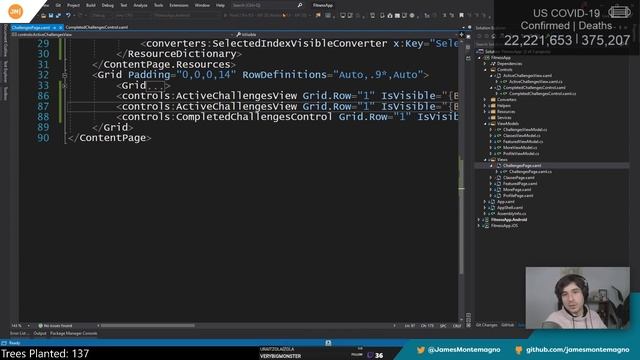The height and width of the screenshot is (360, 640).
Task: Close the ChallengesPage.xaml tab
Action: (x=60, y=27)
